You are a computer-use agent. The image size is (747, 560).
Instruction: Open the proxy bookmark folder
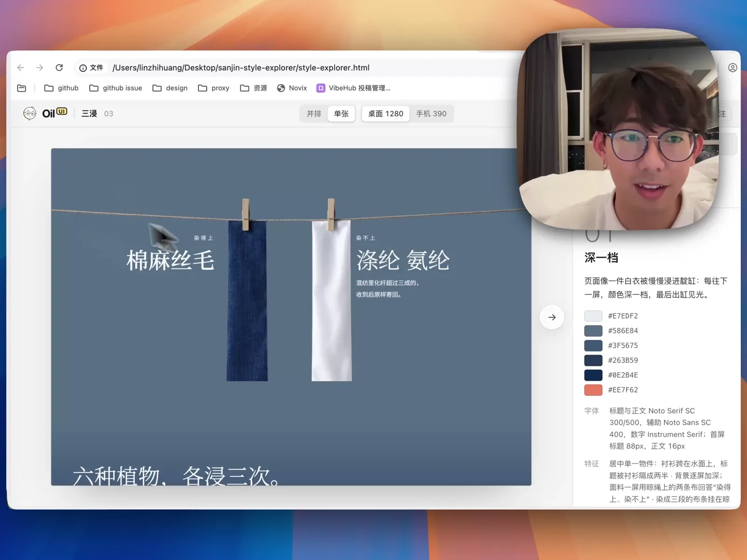(x=213, y=88)
